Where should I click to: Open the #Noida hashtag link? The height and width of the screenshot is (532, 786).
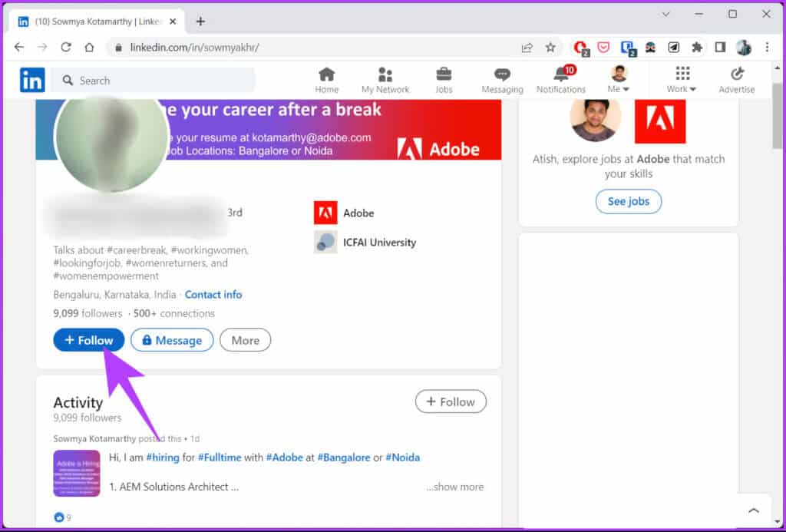pyautogui.click(x=402, y=458)
